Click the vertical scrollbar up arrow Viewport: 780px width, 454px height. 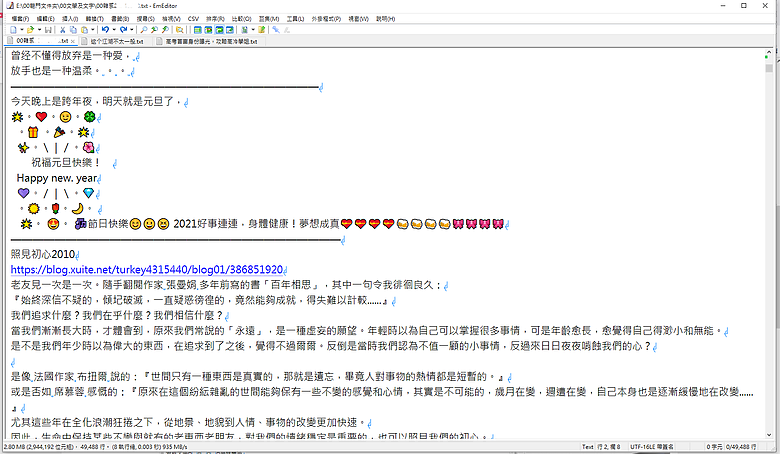pos(769,52)
